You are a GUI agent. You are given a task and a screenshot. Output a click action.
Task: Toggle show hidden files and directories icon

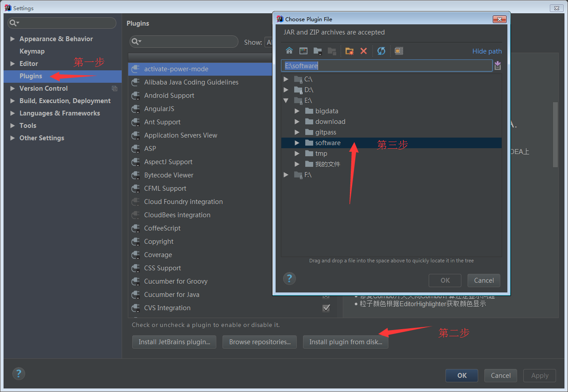coord(399,51)
